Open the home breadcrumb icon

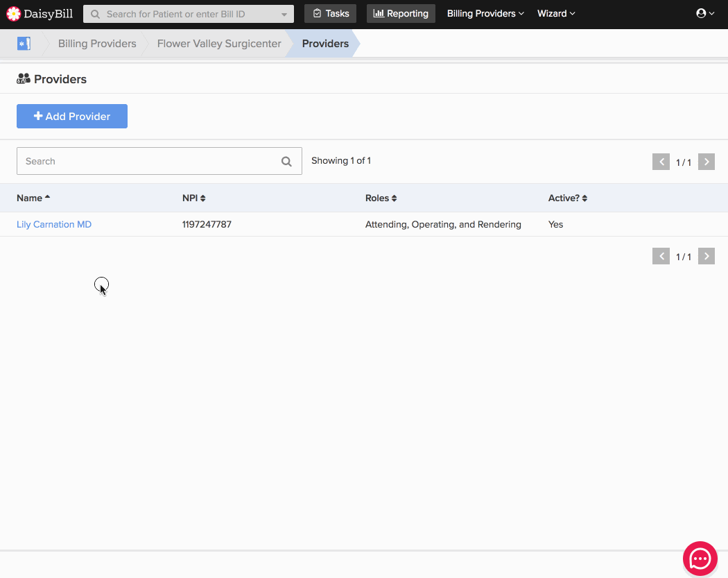[24, 44]
